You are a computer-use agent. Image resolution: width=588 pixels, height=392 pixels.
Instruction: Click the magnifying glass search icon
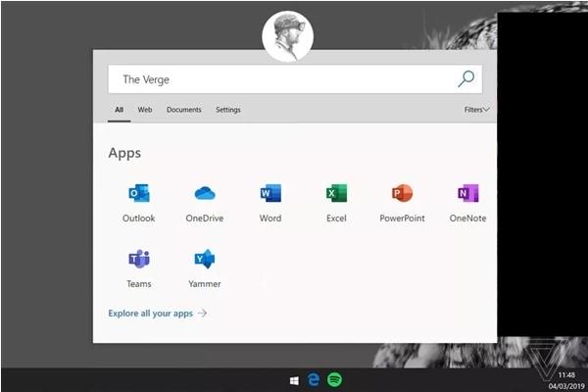click(465, 78)
